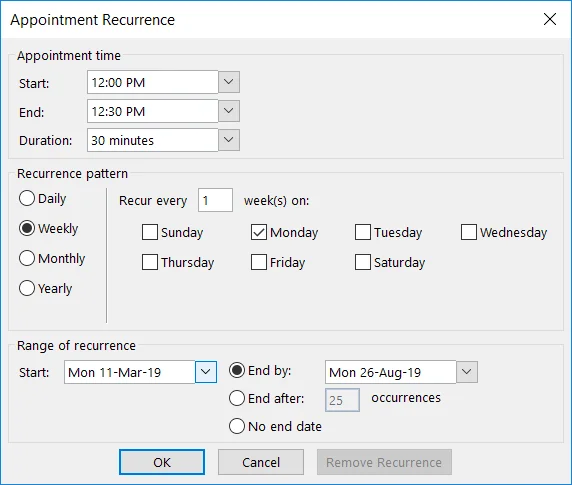The image size is (572, 485).
Task: Tick the Friday checkbox
Action: pos(259,262)
